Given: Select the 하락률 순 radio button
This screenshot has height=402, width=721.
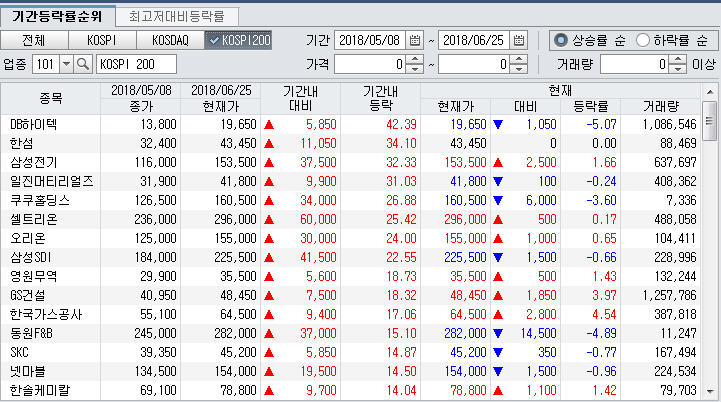Looking at the screenshot, I should click(643, 40).
